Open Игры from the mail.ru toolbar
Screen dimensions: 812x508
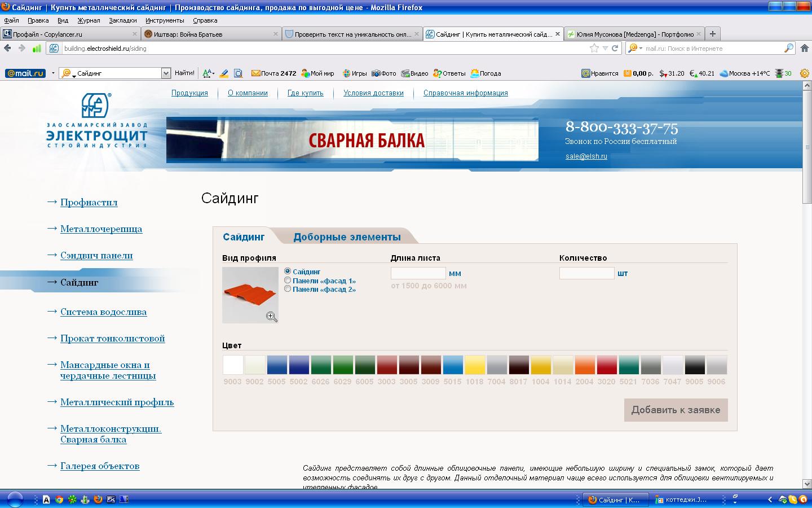click(x=355, y=73)
